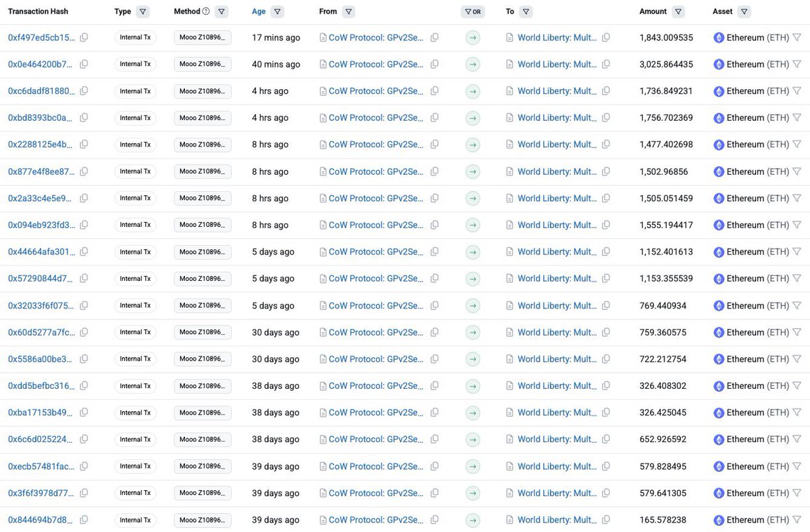Copy From address in the 326.425045 row
This screenshot has height=532, width=810.
[x=435, y=413]
